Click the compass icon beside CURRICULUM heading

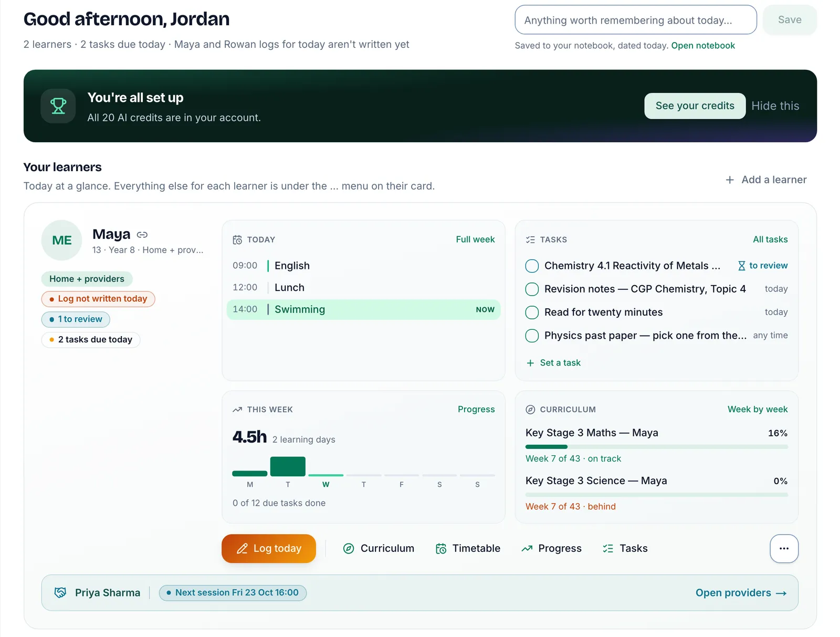click(530, 410)
